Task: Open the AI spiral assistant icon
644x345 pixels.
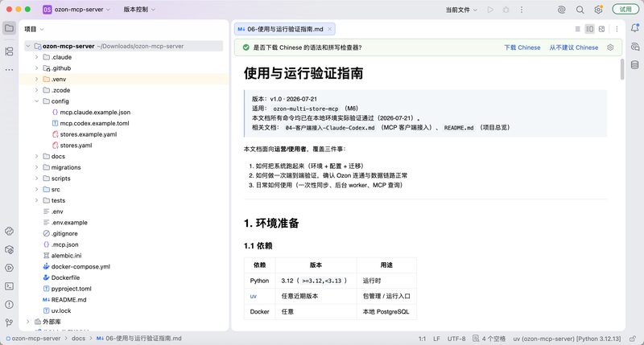Action: (x=561, y=10)
